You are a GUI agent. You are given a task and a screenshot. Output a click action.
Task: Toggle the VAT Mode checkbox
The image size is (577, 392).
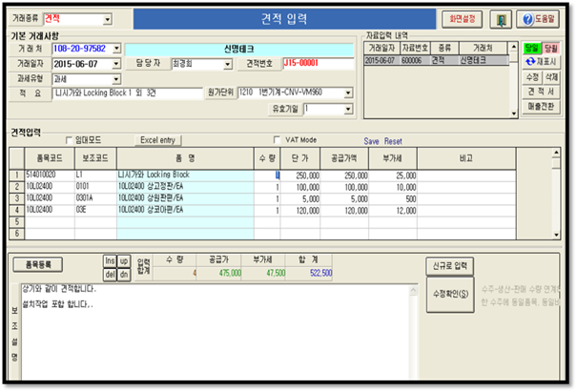click(278, 139)
